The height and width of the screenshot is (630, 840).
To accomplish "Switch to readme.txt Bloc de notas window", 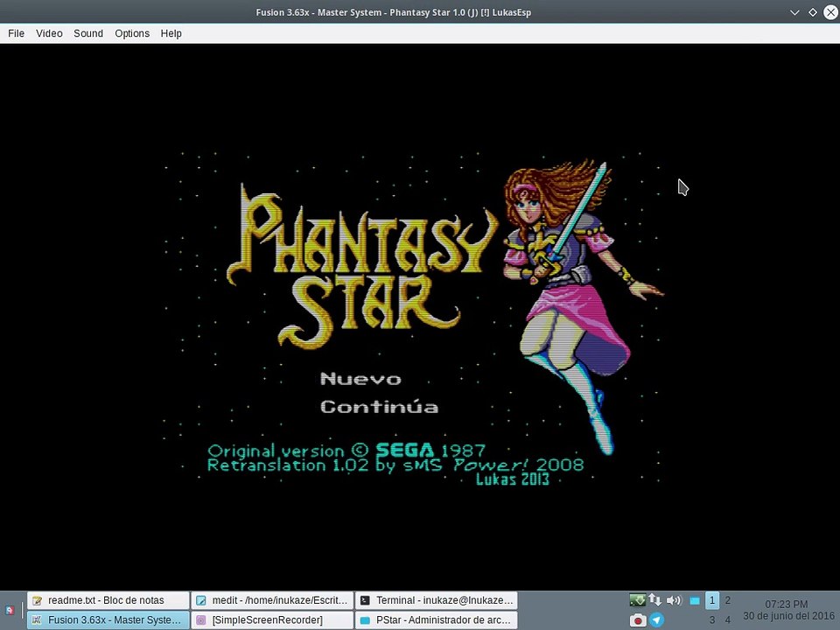I will point(108,600).
